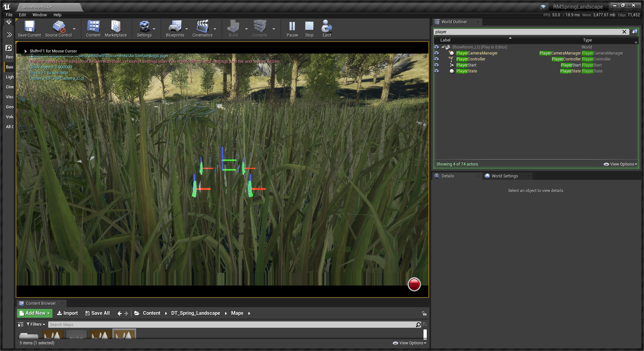Open Source Control dropdown arrow
The height and width of the screenshot is (351, 644).
74,29
